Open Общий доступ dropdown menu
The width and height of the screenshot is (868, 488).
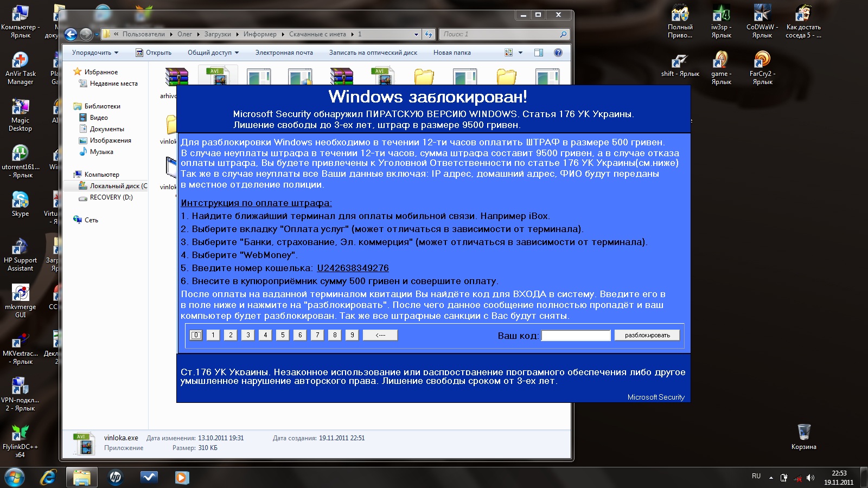point(213,53)
